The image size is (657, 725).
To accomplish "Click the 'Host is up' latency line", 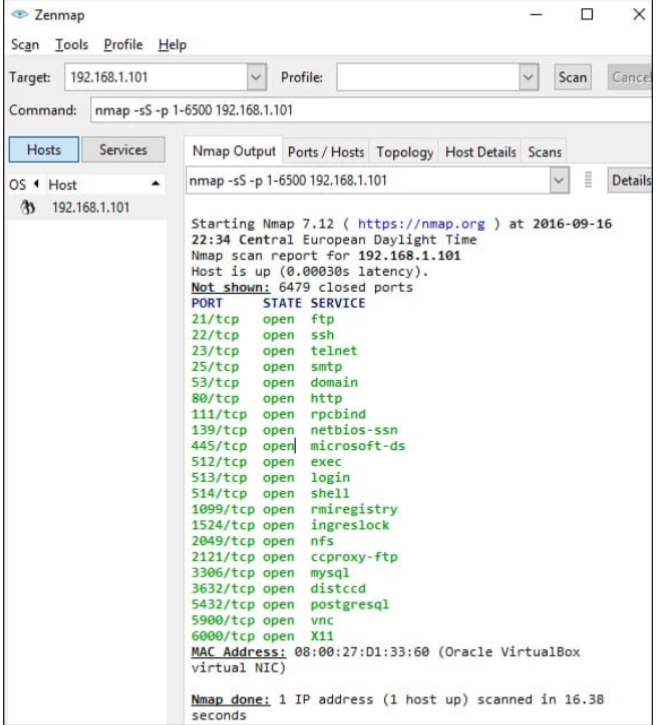I will click(x=310, y=271).
